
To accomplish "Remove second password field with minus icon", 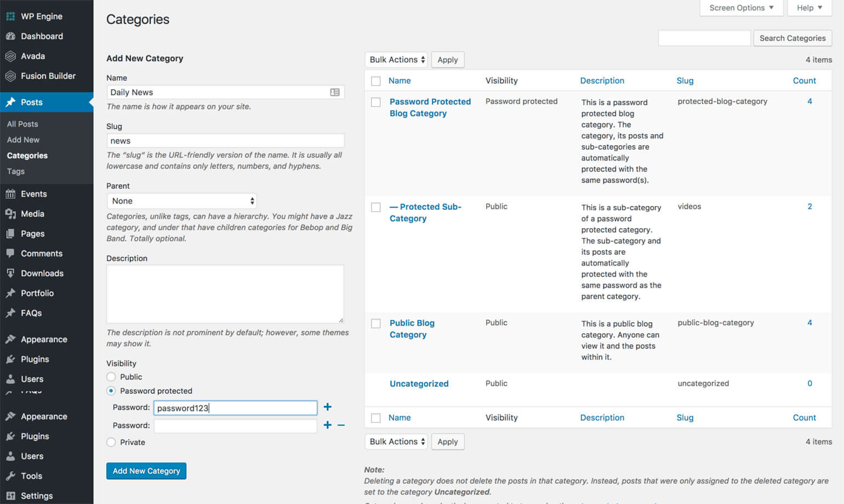I will [341, 425].
